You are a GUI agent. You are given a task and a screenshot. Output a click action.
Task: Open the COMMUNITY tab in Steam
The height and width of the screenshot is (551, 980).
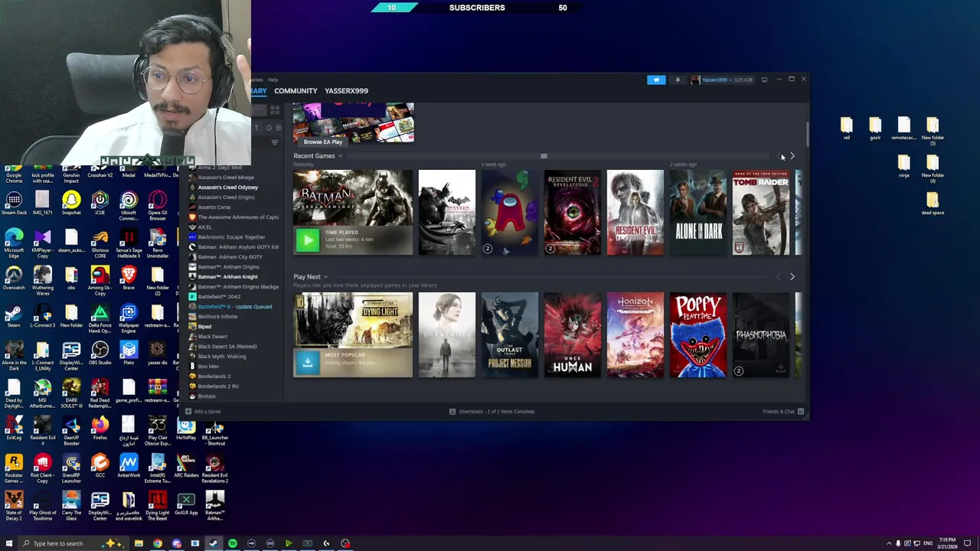click(296, 90)
